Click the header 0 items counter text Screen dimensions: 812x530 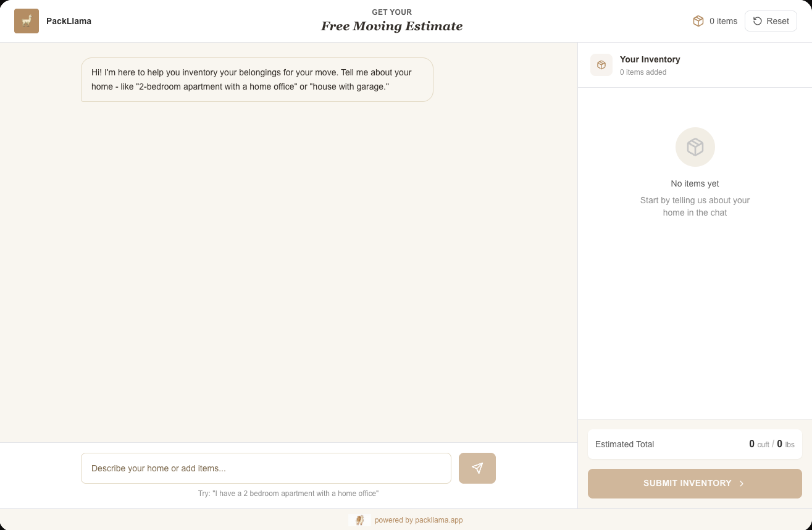[723, 21]
